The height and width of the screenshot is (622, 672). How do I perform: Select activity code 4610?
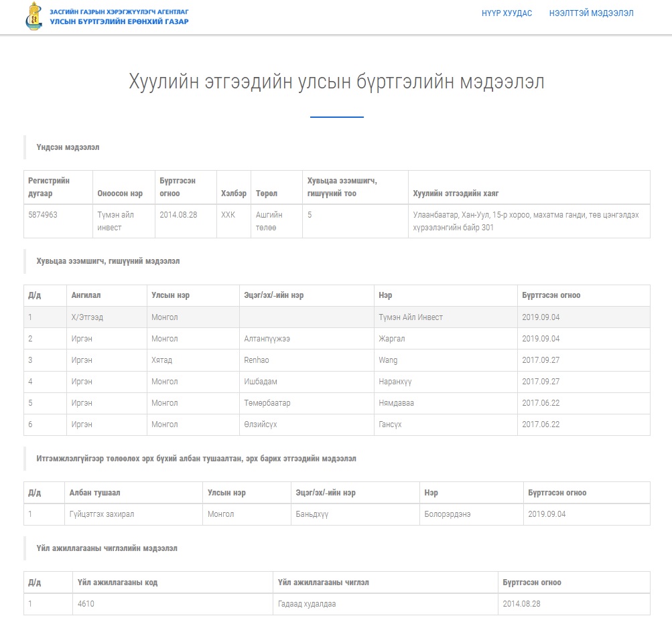[x=86, y=603]
